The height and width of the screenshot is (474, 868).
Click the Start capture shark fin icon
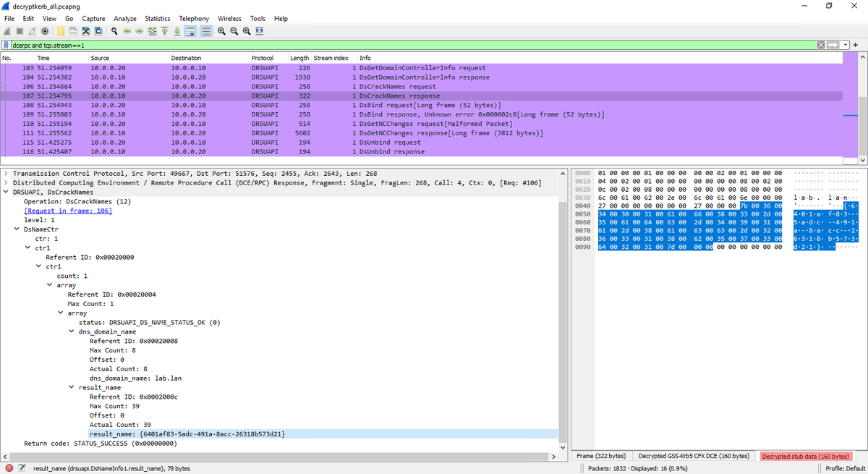pos(7,31)
